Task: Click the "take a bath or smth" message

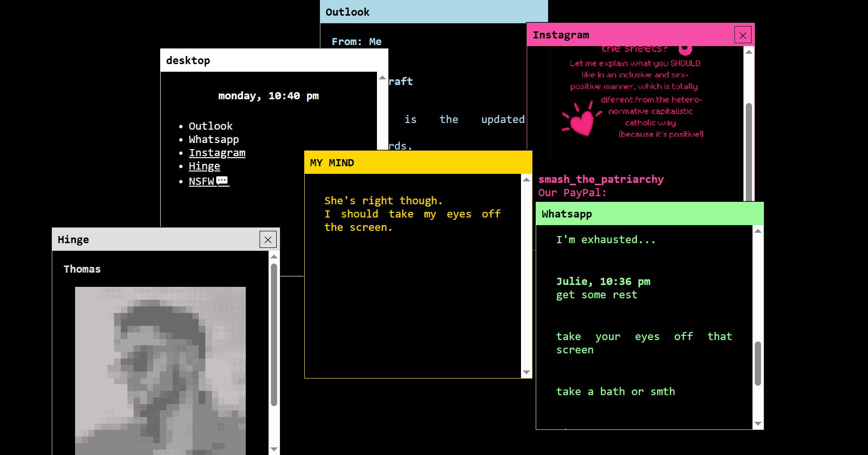Action: click(x=616, y=392)
